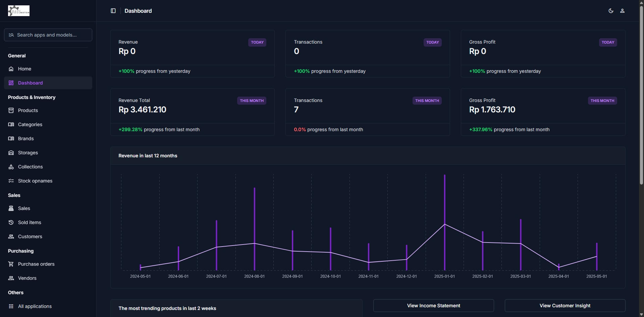Viewport: 644px width, 317px height.
Task: Select the Dashboard icon in sidebar
Action: pyautogui.click(x=11, y=83)
